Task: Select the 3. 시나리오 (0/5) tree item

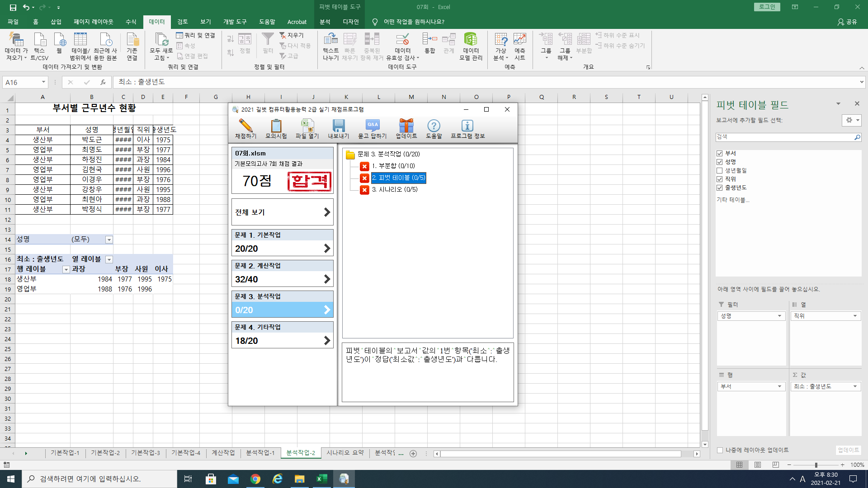Action: coord(395,189)
